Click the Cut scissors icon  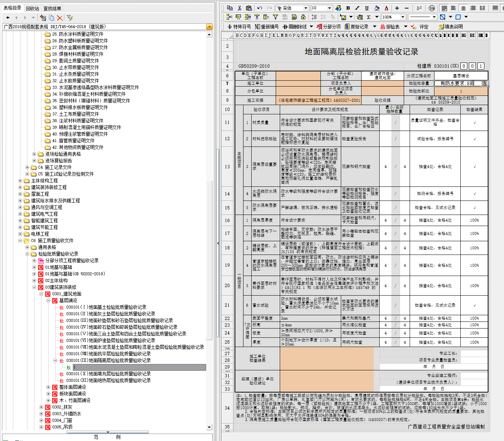(239, 8)
